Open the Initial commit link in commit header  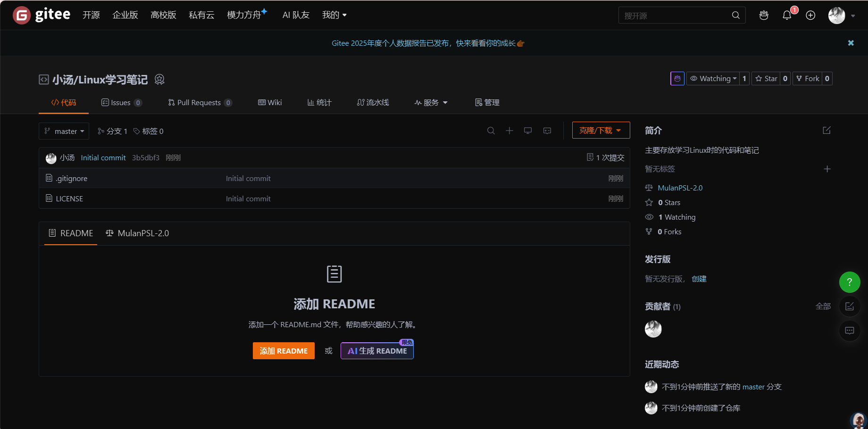[x=103, y=157]
